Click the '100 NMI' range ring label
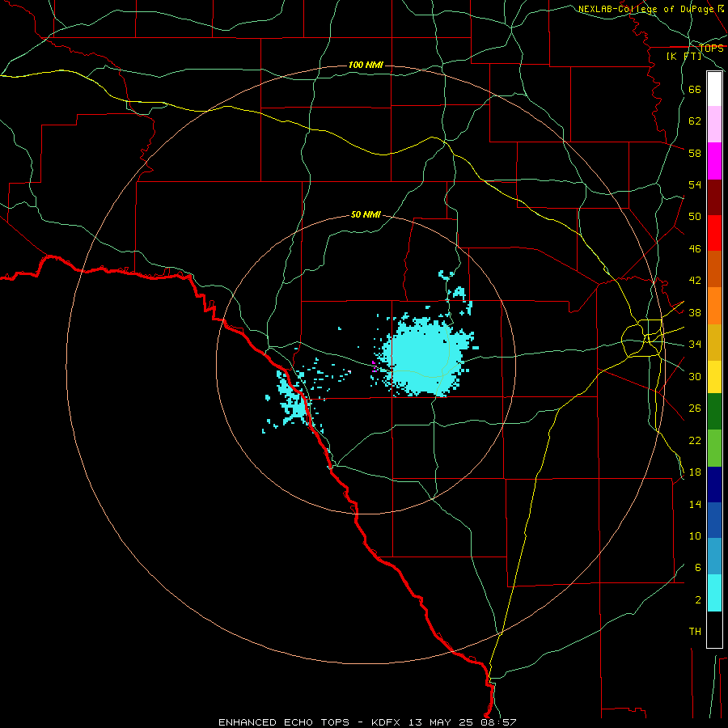The height and width of the screenshot is (728, 728). tap(366, 65)
